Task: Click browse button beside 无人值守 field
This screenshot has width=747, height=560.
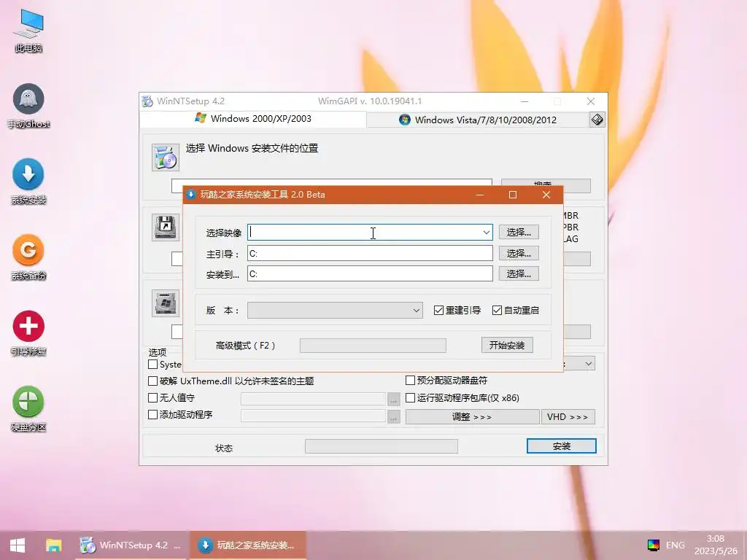Action: pyautogui.click(x=393, y=399)
